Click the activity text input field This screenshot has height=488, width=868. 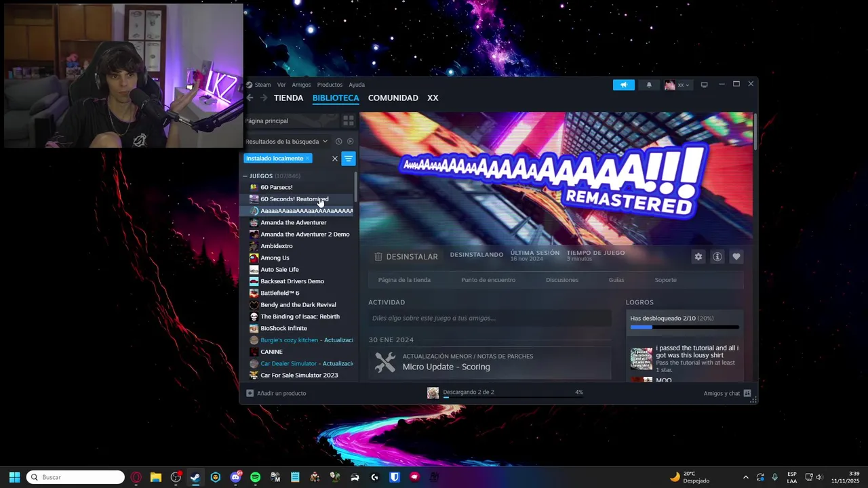[x=490, y=318]
